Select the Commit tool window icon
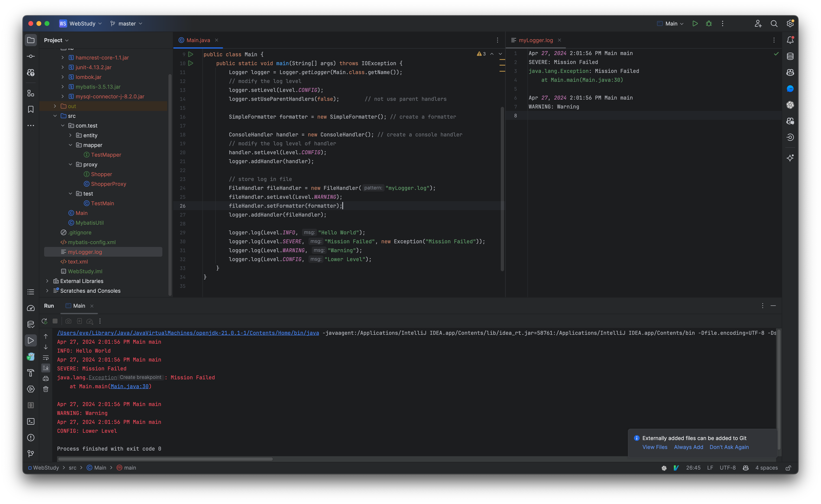The height and width of the screenshot is (504, 821). [31, 56]
